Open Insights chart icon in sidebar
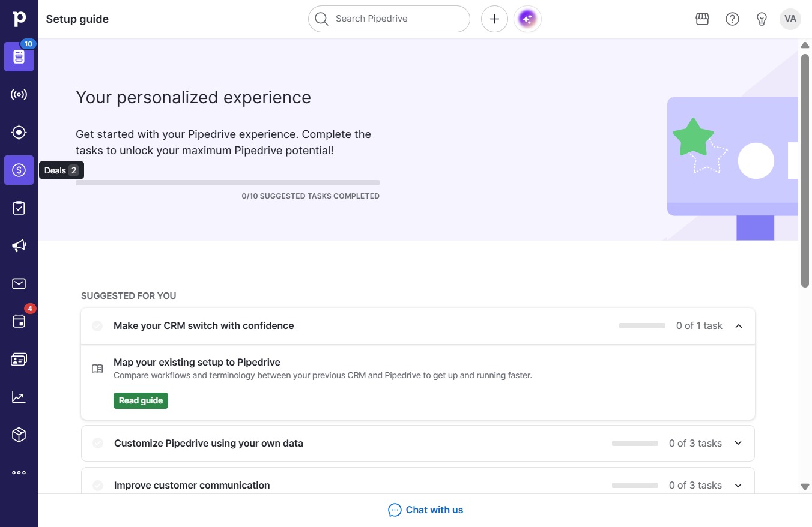This screenshot has height=527, width=812. 19,397
